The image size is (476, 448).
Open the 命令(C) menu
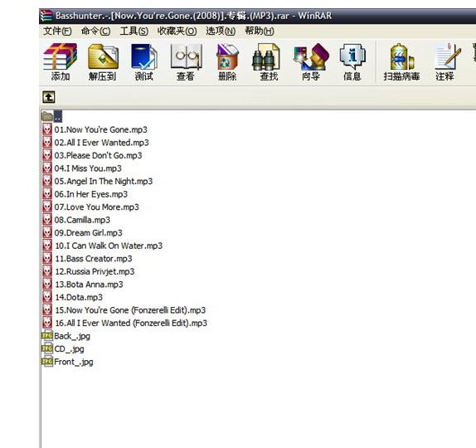tap(95, 31)
